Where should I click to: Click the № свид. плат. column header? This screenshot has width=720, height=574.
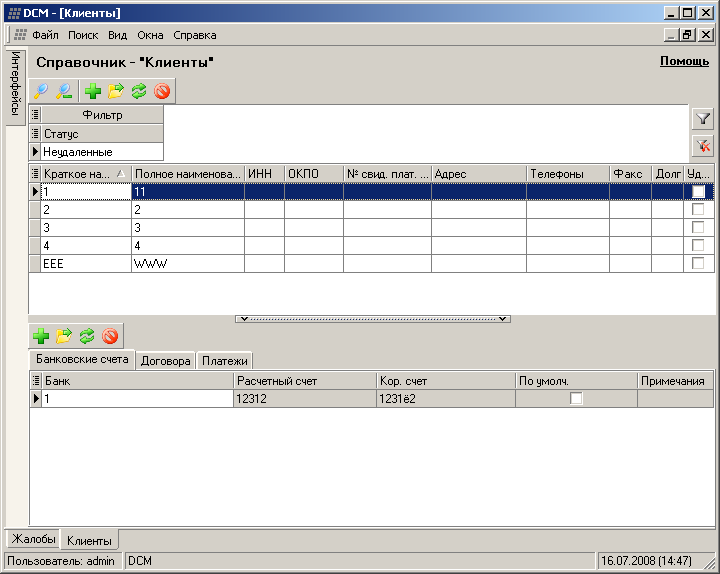click(x=388, y=174)
